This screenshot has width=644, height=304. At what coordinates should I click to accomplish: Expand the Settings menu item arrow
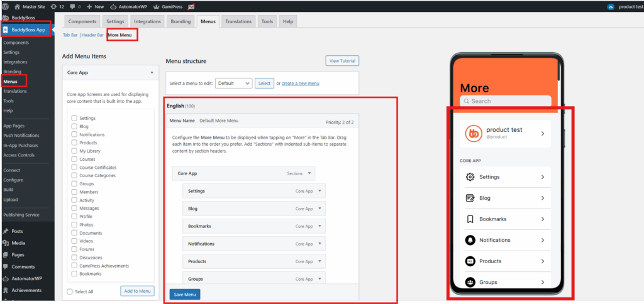[319, 191]
